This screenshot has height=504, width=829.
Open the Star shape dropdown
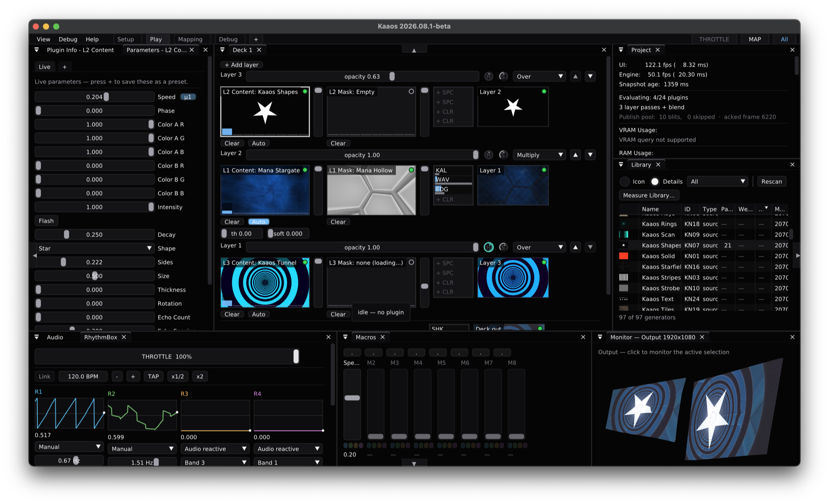[x=95, y=248]
